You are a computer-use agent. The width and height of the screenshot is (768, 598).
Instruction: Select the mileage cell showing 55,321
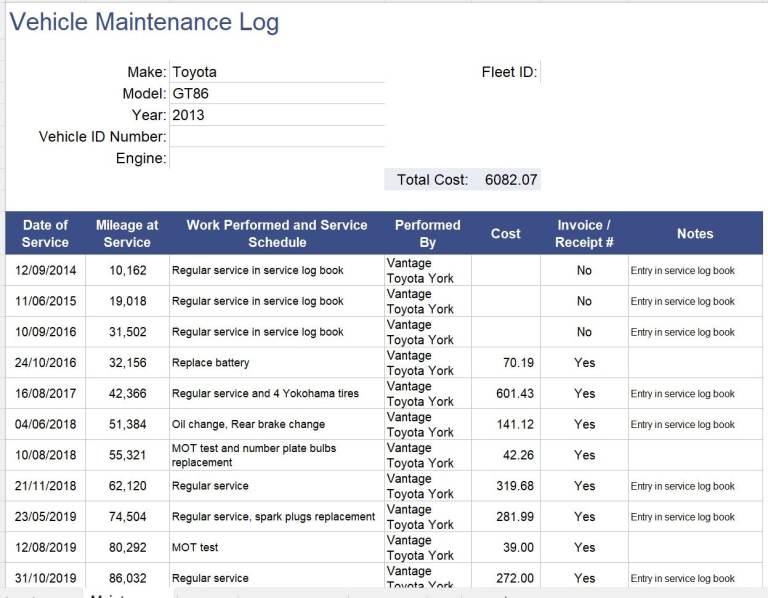(x=127, y=455)
